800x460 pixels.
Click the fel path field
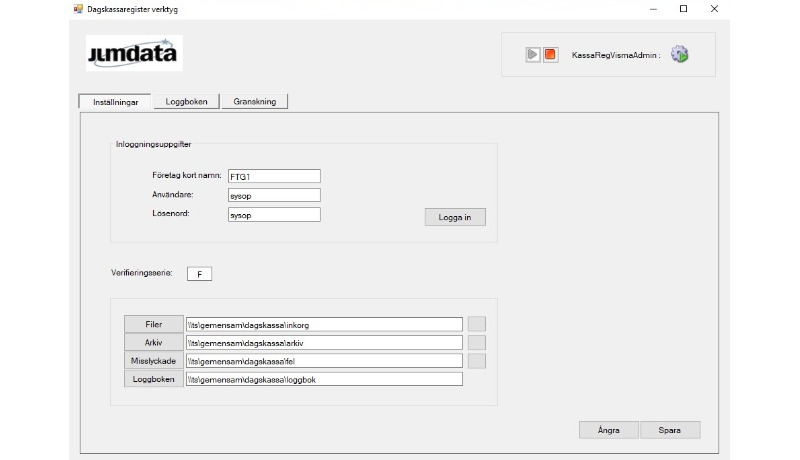pyautogui.click(x=324, y=361)
